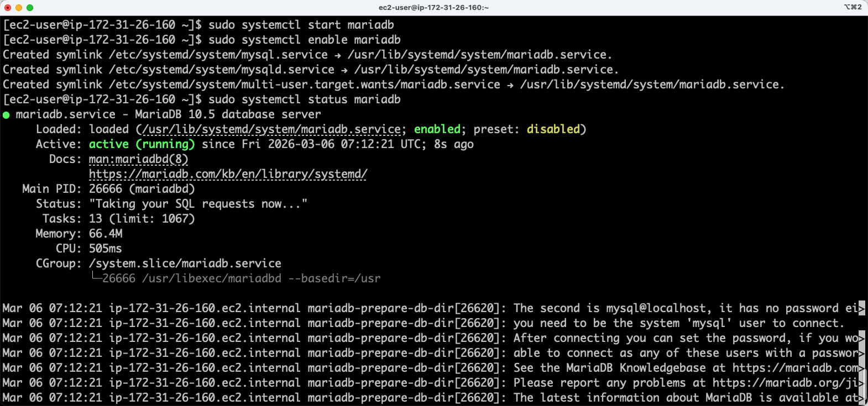Click the green mariadb.service status dot
Image resolution: width=868 pixels, height=406 pixels.
[7, 115]
